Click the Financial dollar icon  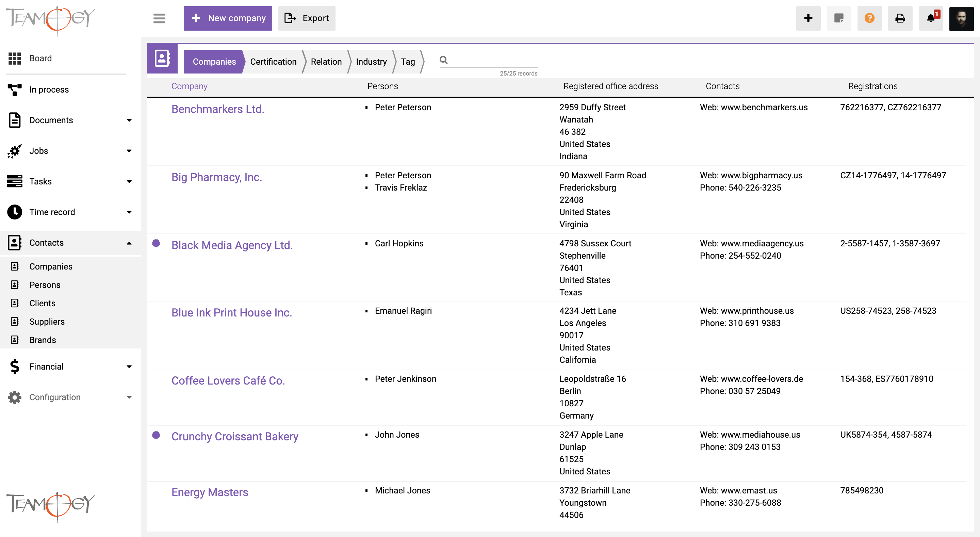(14, 367)
